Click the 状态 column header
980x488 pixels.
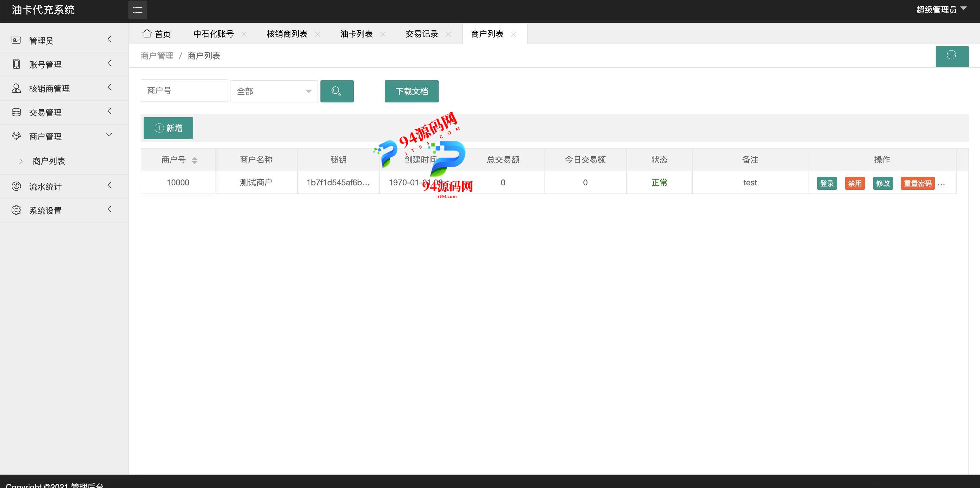coord(659,160)
